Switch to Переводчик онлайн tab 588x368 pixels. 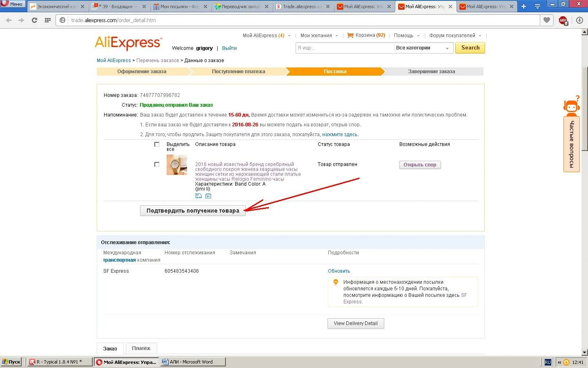pyautogui.click(x=241, y=7)
